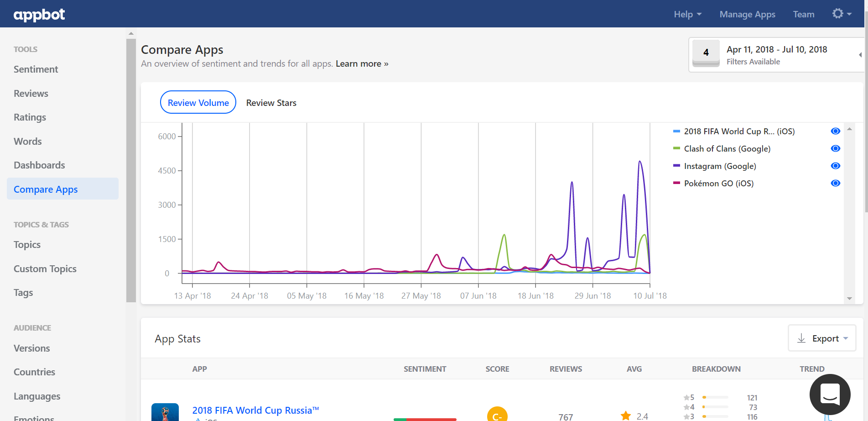Sort by SCORE column header
This screenshot has width=868, height=421.
[497, 369]
